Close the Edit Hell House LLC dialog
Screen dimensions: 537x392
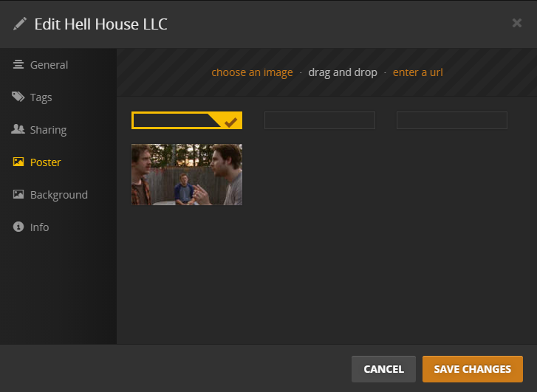(x=517, y=23)
